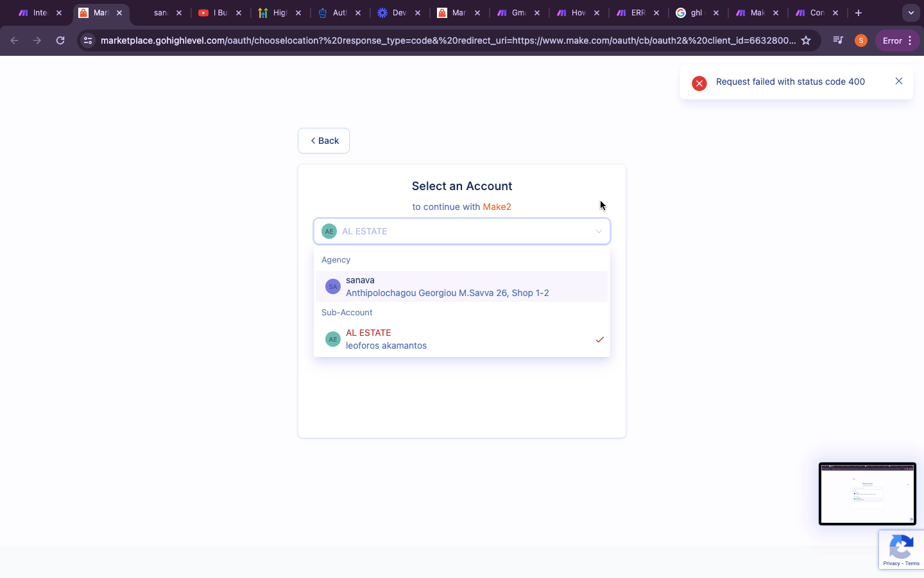This screenshot has height=578, width=924.
Task: Click the AE avatar in the account field
Action: (329, 231)
